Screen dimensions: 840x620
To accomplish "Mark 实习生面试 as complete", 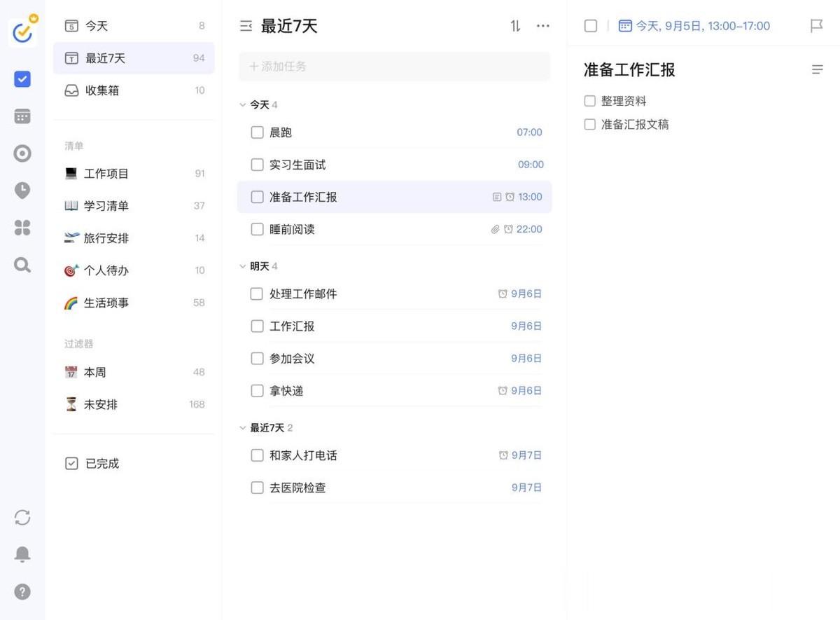I will coord(257,165).
